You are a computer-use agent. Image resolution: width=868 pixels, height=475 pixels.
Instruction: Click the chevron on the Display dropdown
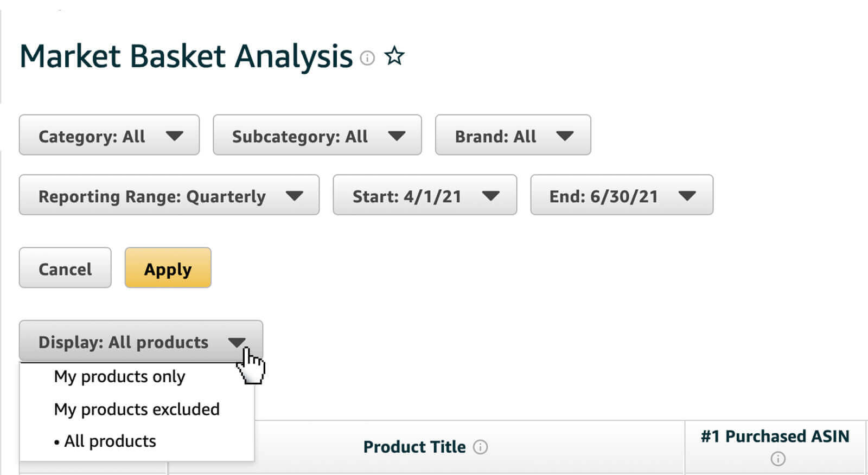[x=237, y=342]
